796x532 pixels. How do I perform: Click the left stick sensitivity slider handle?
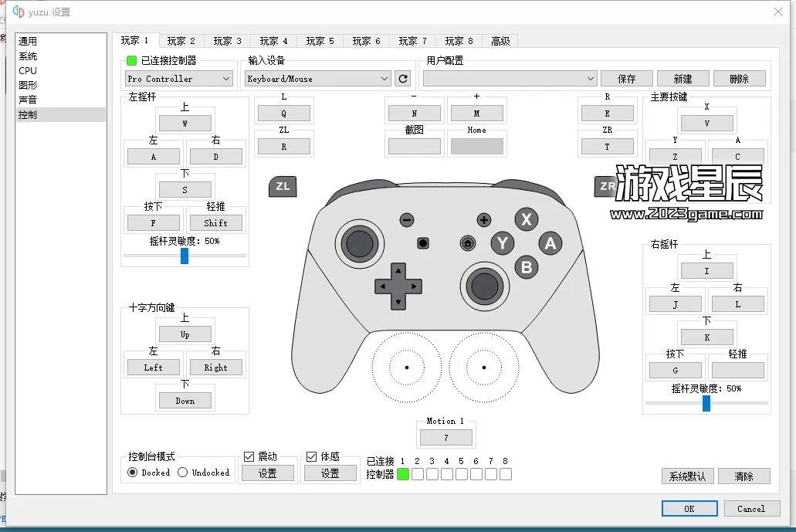tap(185, 256)
